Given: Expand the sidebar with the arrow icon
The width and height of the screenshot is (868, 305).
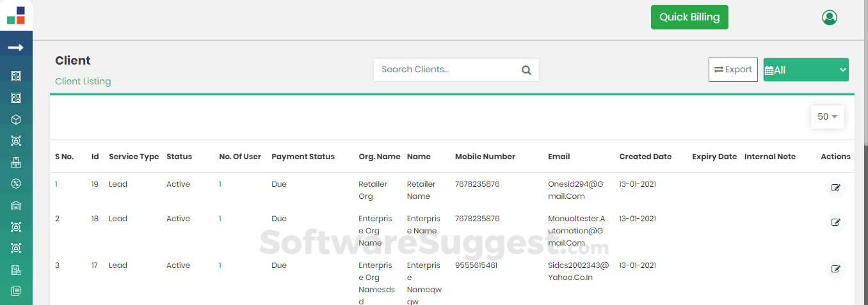Looking at the screenshot, I should [x=16, y=48].
